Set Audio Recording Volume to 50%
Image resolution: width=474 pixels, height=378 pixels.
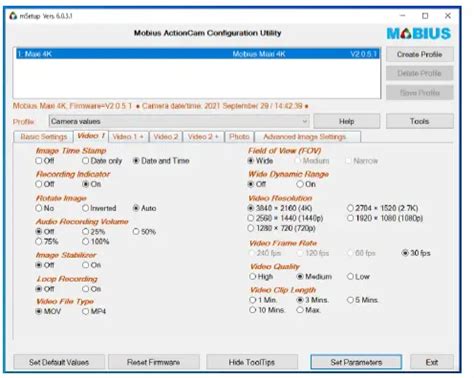[x=144, y=231]
